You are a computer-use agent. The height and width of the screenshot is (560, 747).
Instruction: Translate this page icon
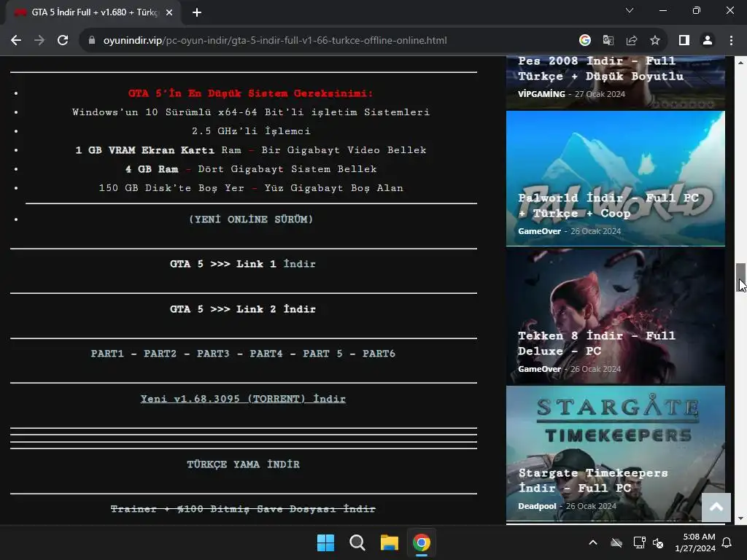[608, 41]
